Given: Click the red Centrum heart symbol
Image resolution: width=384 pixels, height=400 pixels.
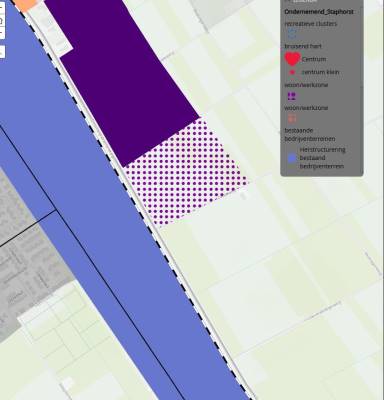Looking at the screenshot, I should tap(292, 59).
